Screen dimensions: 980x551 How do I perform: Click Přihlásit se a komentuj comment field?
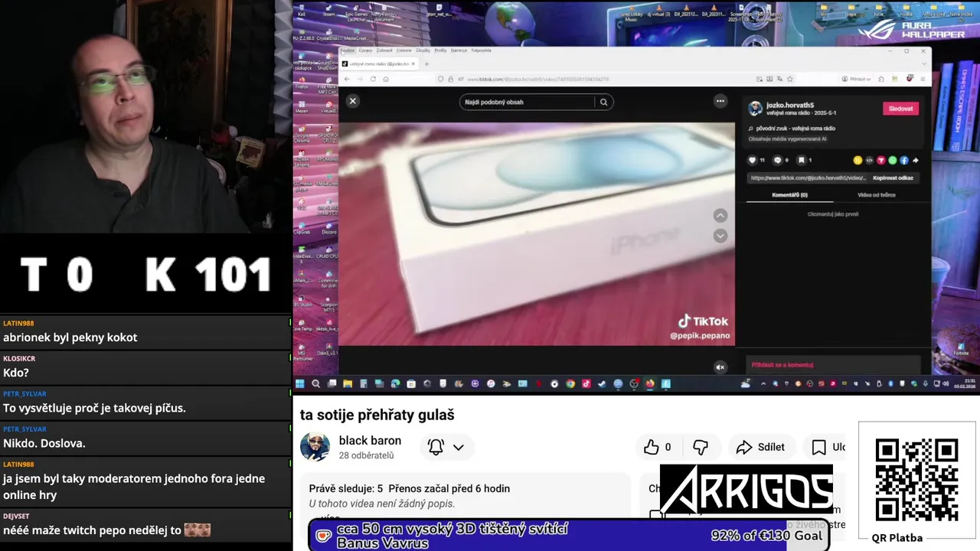(833, 365)
